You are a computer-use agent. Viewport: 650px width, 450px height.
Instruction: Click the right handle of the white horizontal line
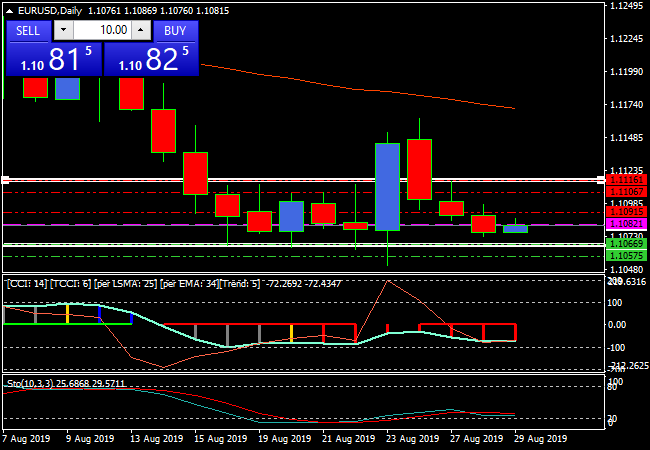(601, 180)
